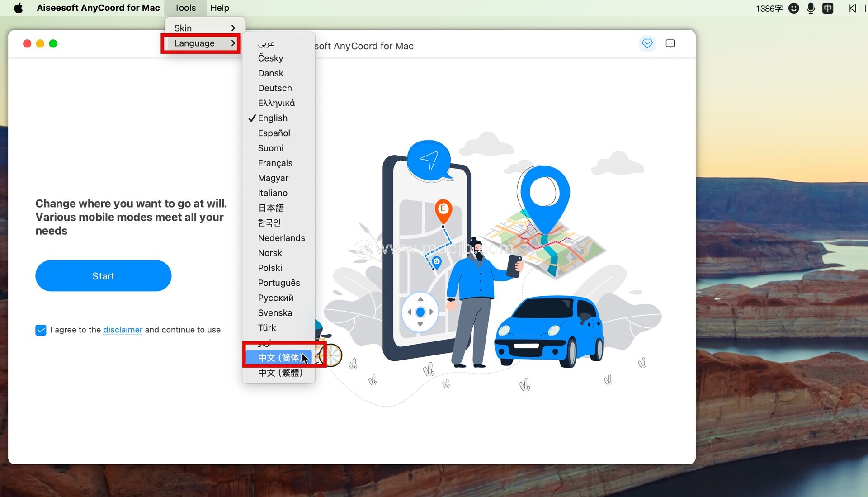Screen dimensions: 868x497
Task: Select Italiano language
Action: 278,193
